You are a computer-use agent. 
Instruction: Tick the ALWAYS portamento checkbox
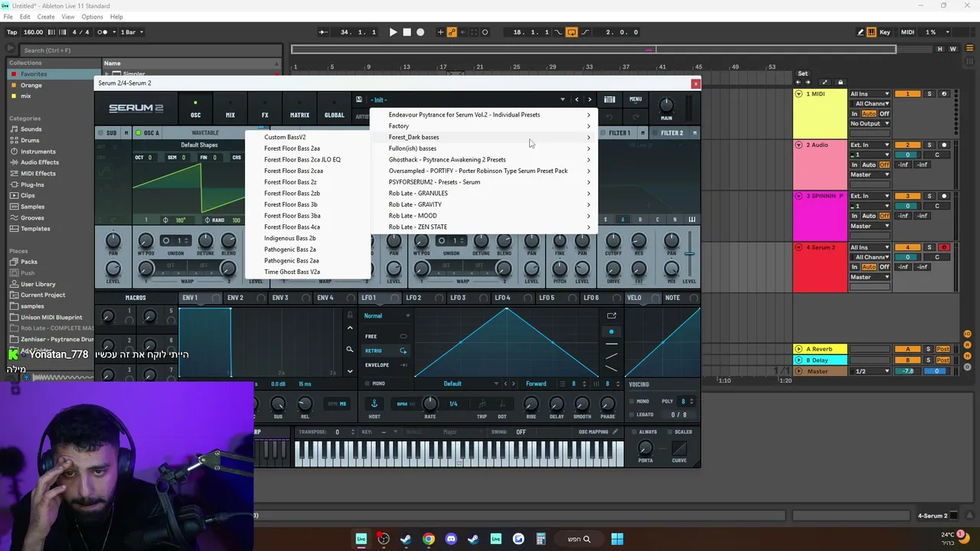tap(633, 432)
